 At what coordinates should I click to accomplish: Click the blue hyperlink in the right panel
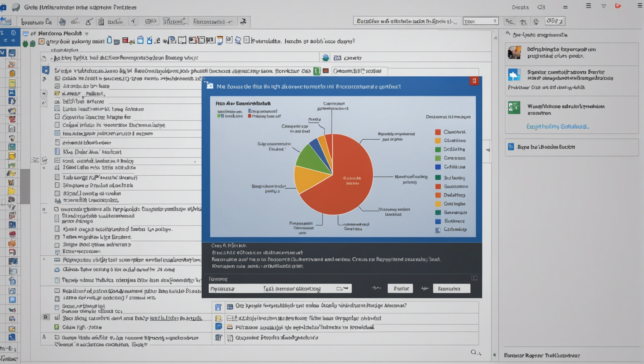point(557,127)
